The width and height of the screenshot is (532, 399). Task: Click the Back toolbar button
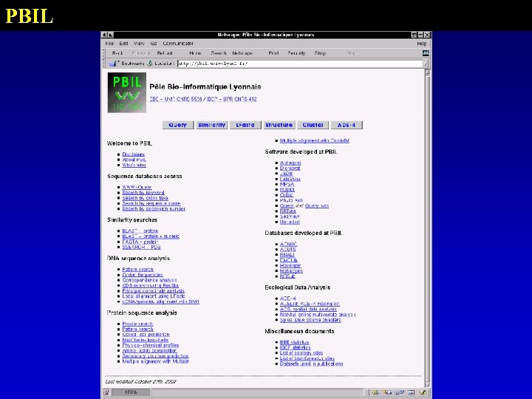click(x=117, y=53)
